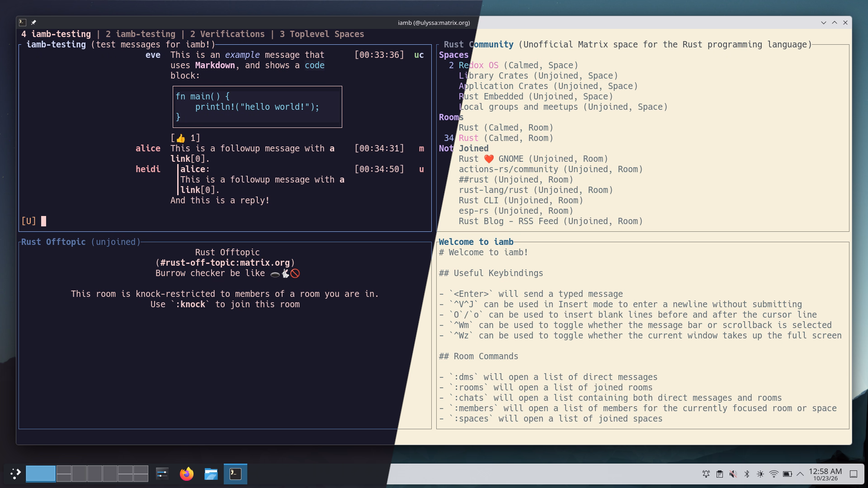Click the ':dms' command line in welcome
868x488 pixels.
click(x=548, y=377)
